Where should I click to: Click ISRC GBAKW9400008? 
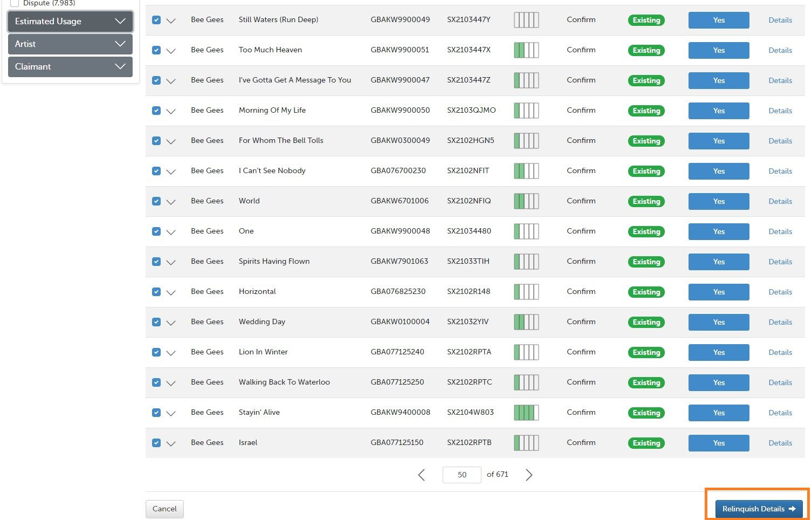[x=401, y=412]
